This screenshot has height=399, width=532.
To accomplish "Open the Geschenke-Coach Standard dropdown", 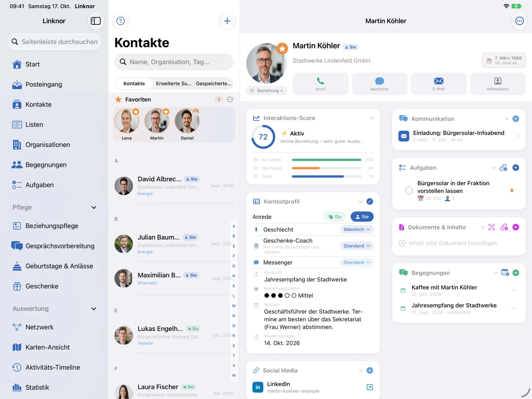I will pos(357,246).
